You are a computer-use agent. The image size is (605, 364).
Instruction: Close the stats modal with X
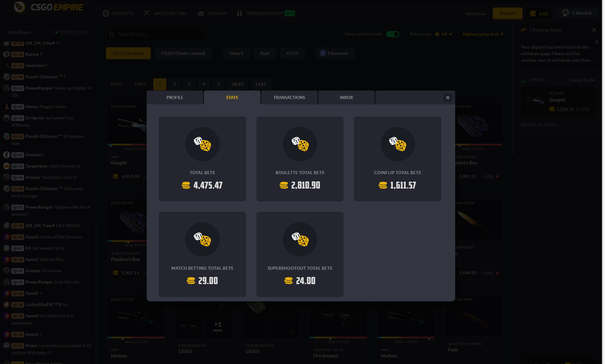448,97
